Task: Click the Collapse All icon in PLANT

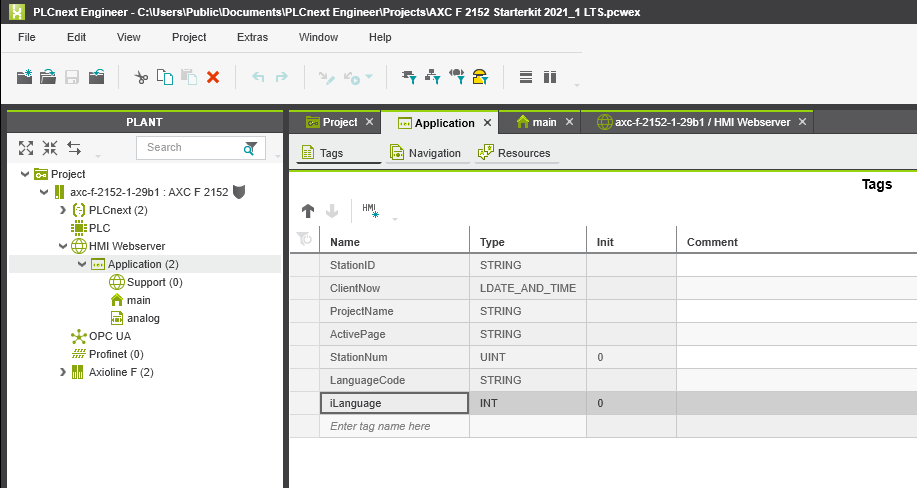Action: [50, 148]
